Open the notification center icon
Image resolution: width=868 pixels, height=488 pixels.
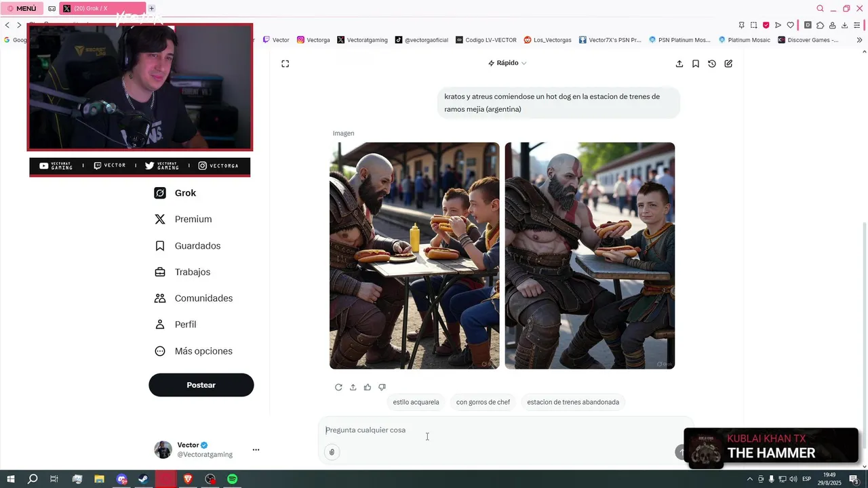pos(854,479)
